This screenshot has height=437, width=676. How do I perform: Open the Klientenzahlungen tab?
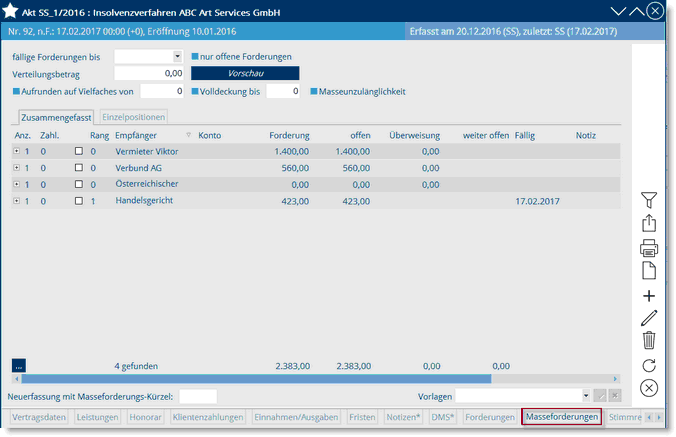[x=208, y=417]
